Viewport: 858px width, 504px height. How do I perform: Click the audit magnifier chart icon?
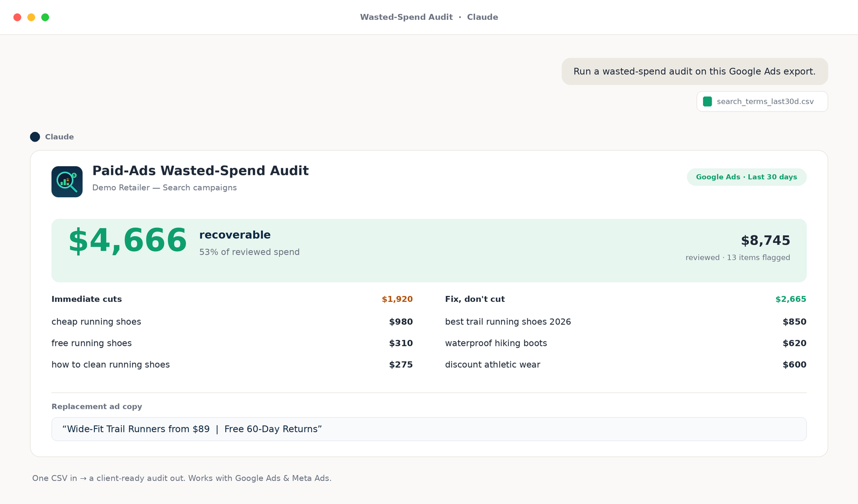[x=67, y=182]
